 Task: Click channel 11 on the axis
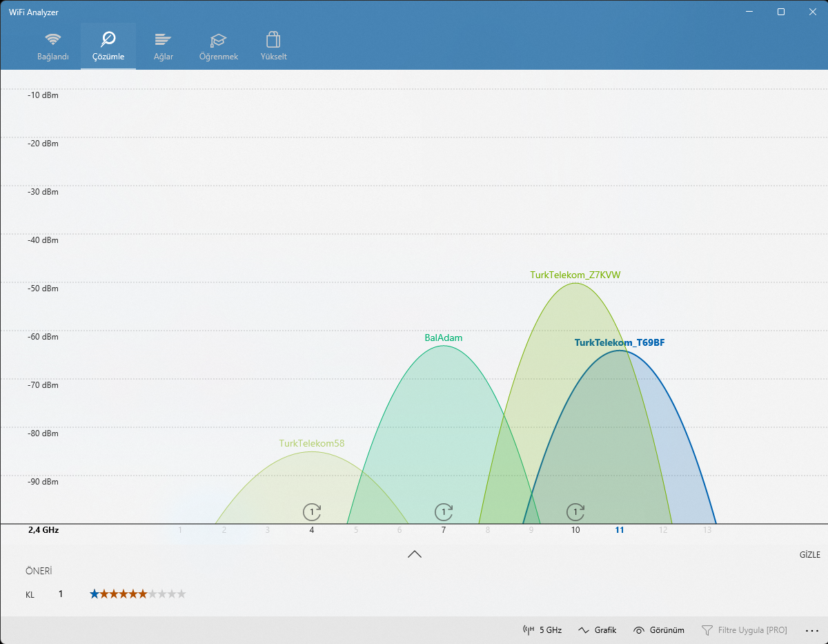[x=620, y=530]
